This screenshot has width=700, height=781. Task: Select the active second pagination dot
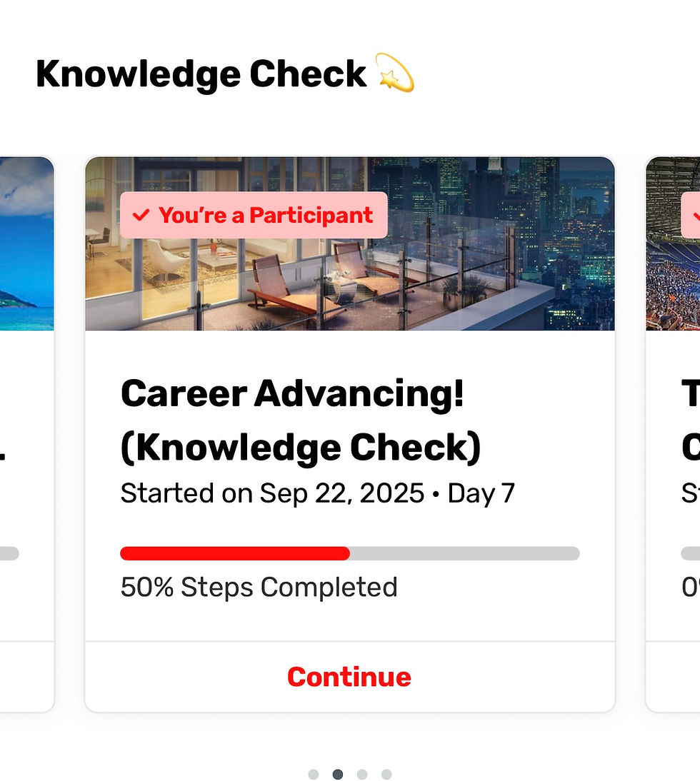(338, 775)
